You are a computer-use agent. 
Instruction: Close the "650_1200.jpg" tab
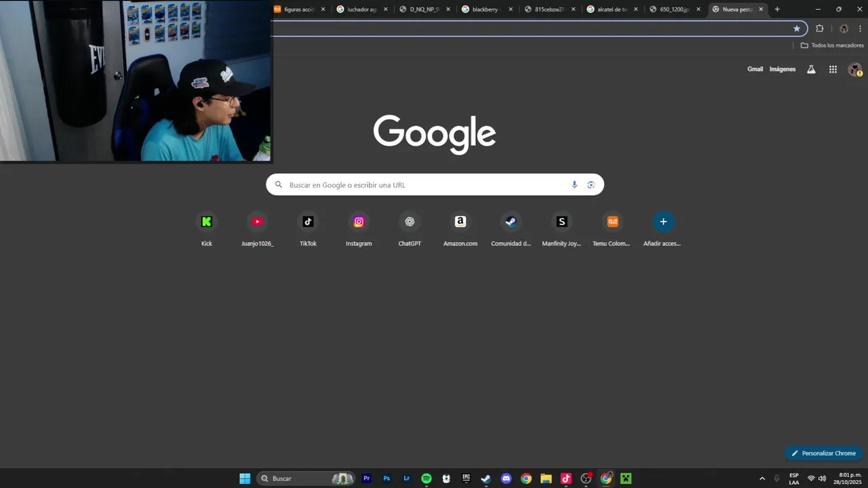(x=698, y=9)
